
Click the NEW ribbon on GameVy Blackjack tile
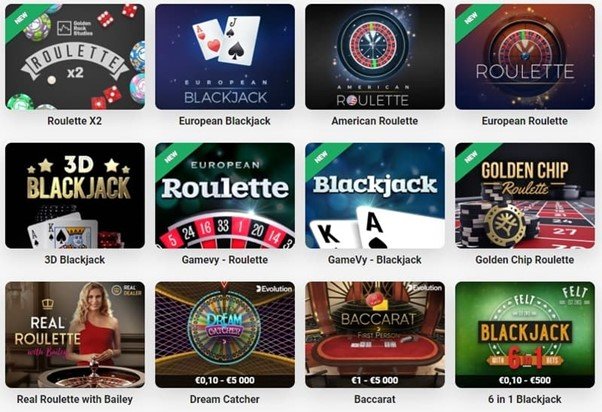click(x=321, y=157)
